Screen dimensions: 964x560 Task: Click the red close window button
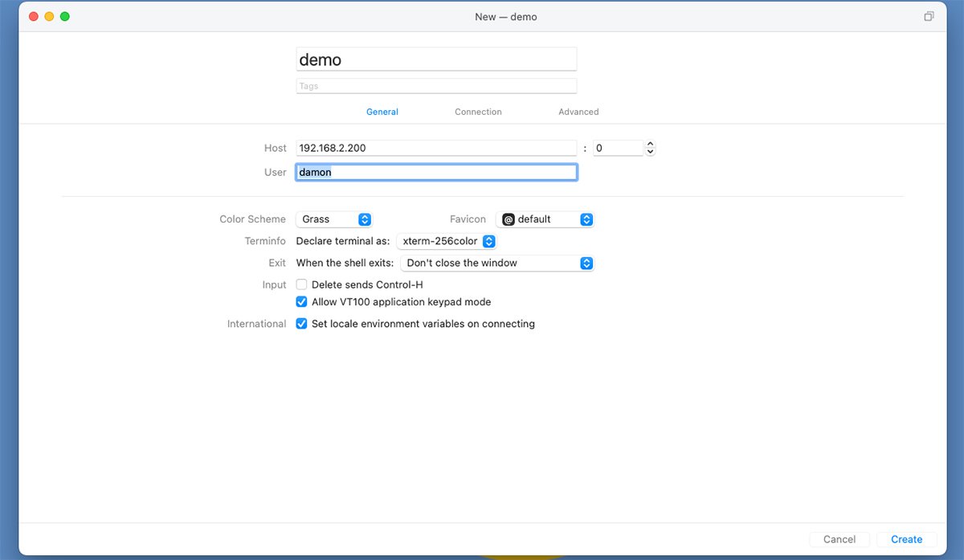tap(34, 16)
